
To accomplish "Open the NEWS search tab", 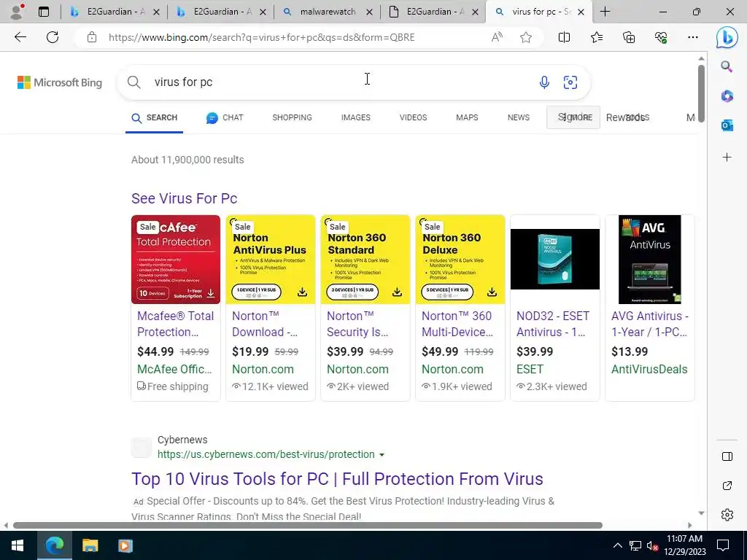I will (x=519, y=117).
